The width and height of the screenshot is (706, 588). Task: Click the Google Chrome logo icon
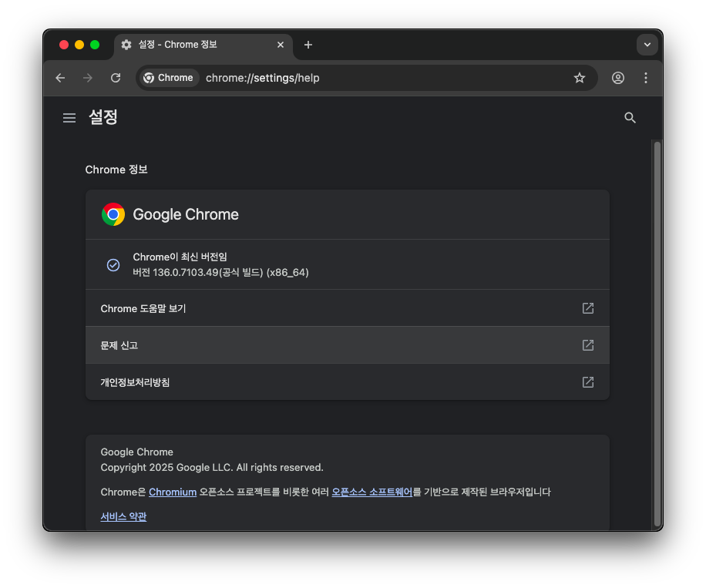point(113,214)
